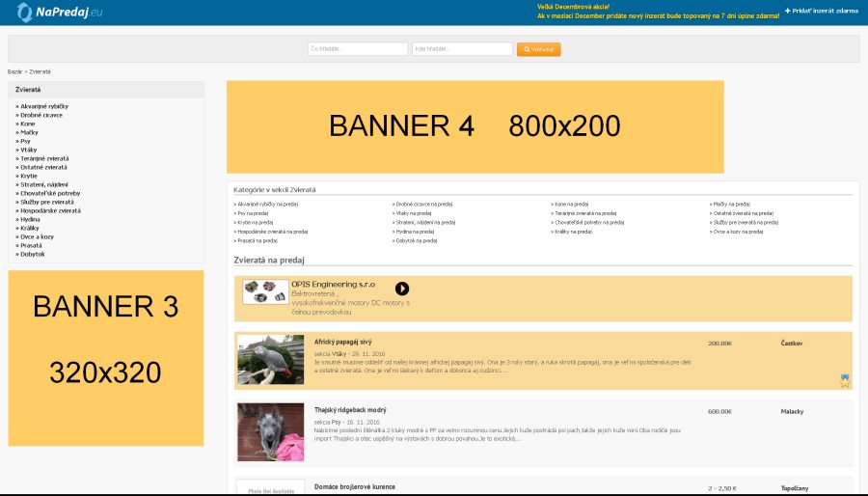Click the Topoľčany location text
This screenshot has width=868, height=496.
coord(795,489)
